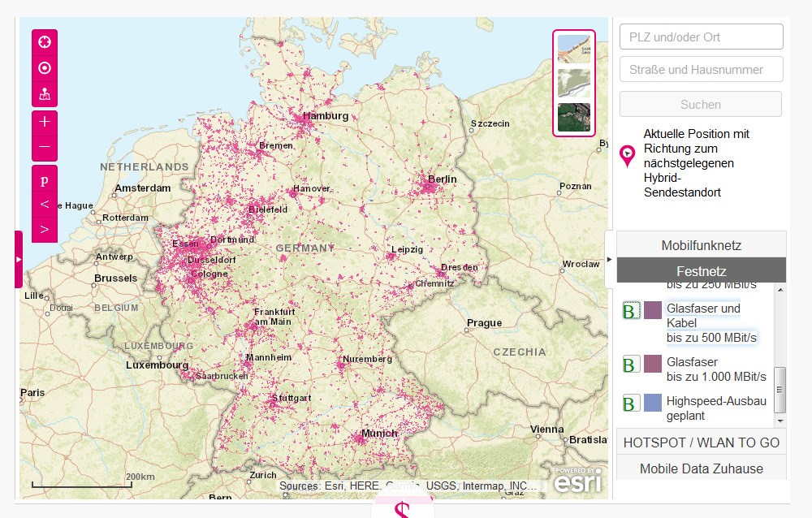
Task: Click the target centering icon in the toolbar
Action: 45,68
